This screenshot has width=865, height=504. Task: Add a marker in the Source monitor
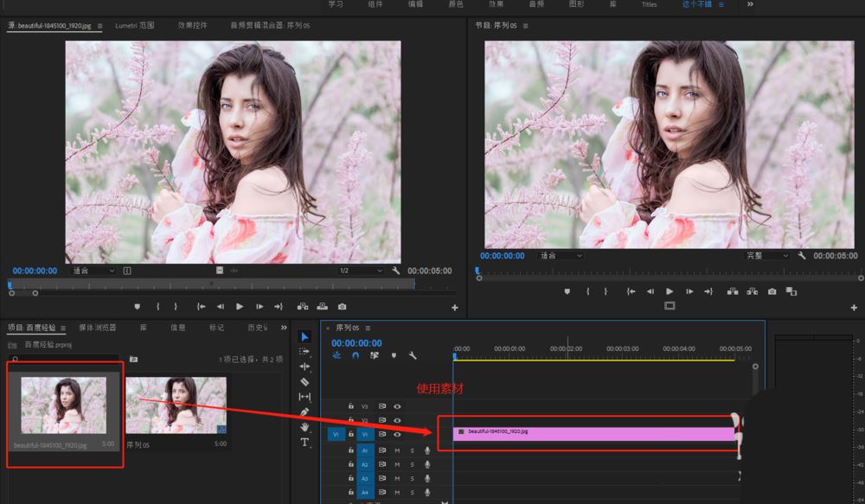pos(137,307)
